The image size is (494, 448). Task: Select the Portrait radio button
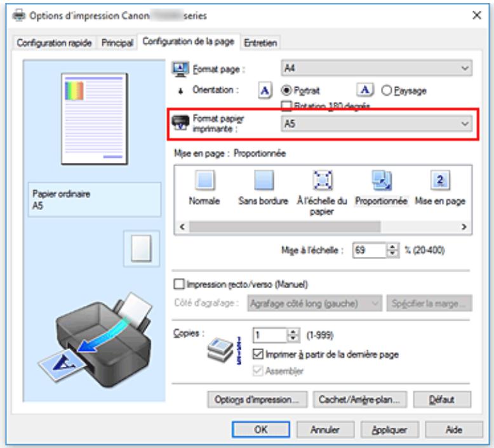pos(286,91)
